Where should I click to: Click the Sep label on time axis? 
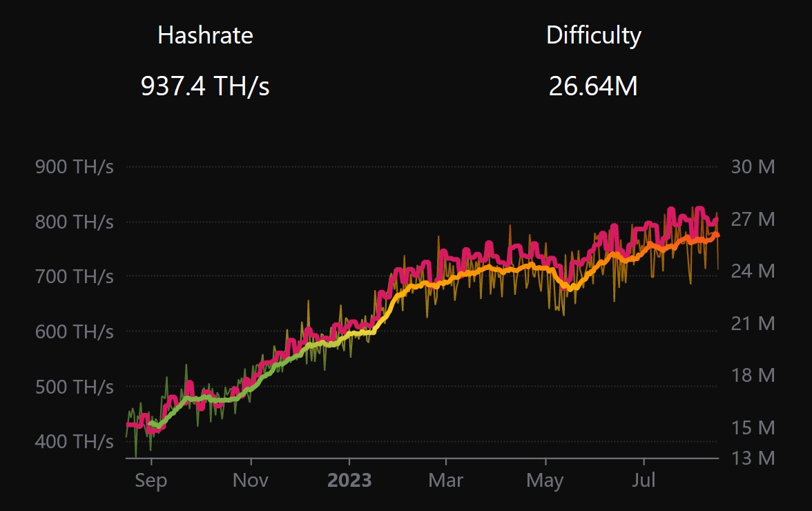[151, 481]
